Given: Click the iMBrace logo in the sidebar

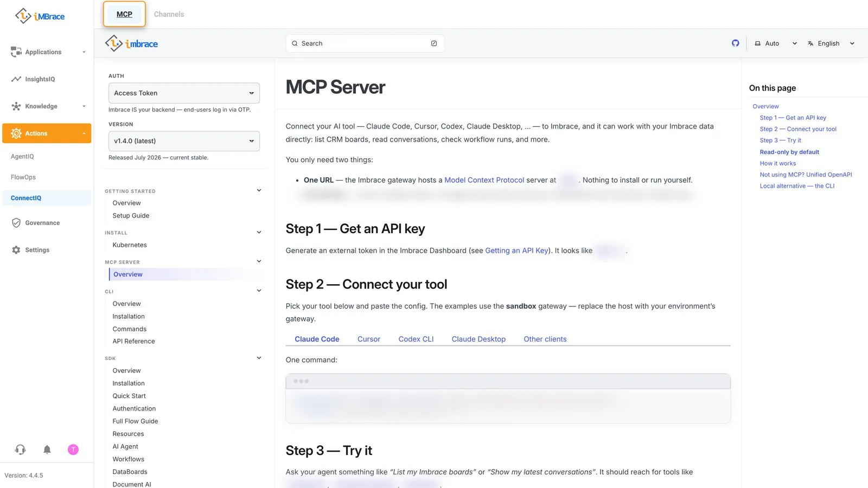Looking at the screenshot, I should tap(40, 16).
